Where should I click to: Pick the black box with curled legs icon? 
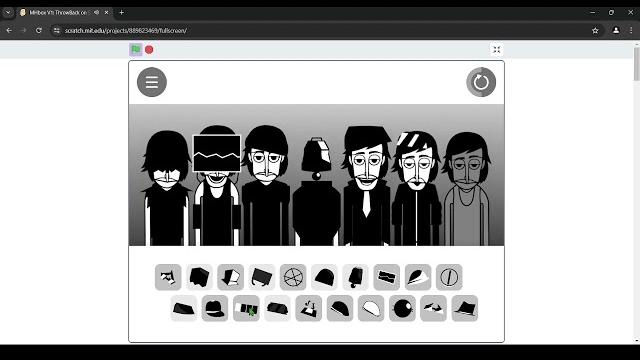coord(262,277)
